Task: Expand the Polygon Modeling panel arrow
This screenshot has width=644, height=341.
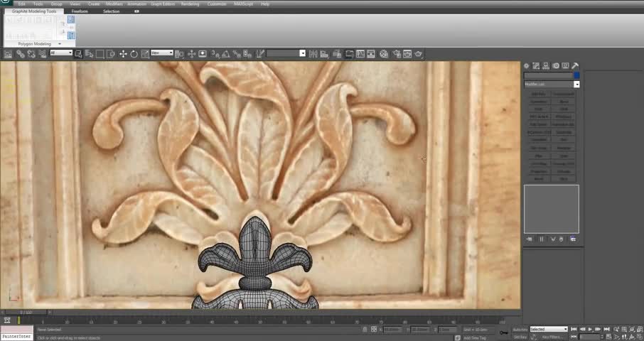Action: (x=60, y=44)
